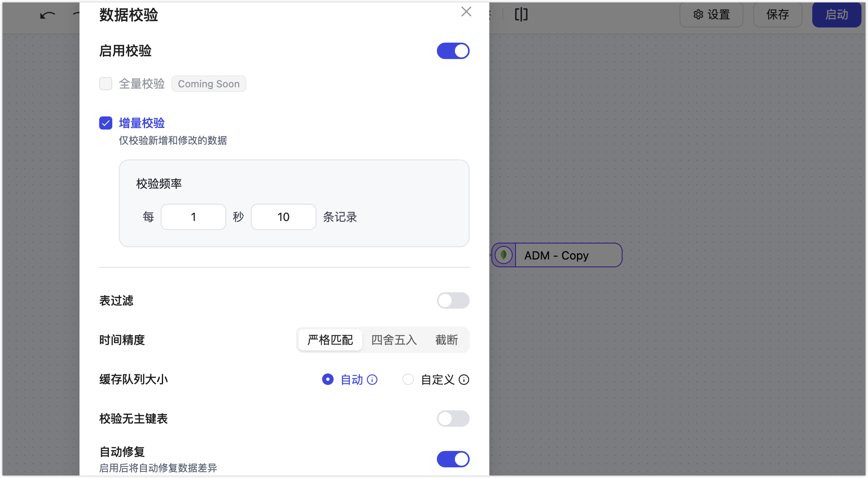Screen dimensions: 868x478
Task: Enable the 表过滤 toggle
Action: [453, 300]
